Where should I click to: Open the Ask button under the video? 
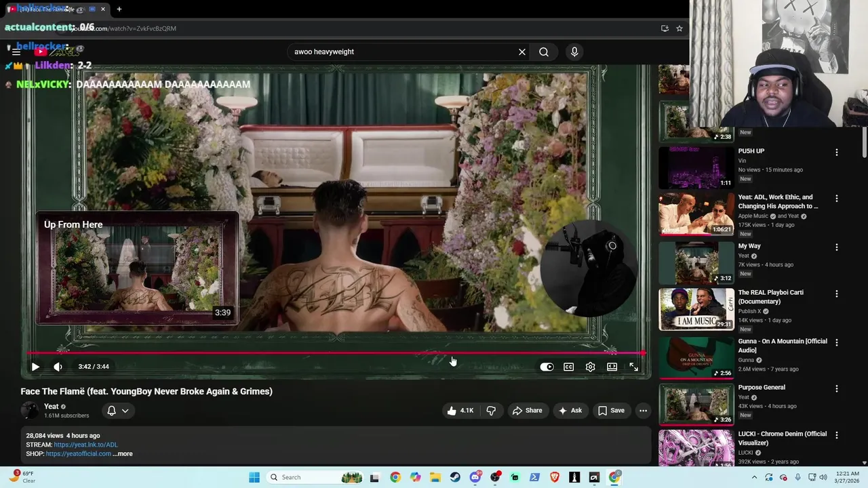click(x=570, y=410)
